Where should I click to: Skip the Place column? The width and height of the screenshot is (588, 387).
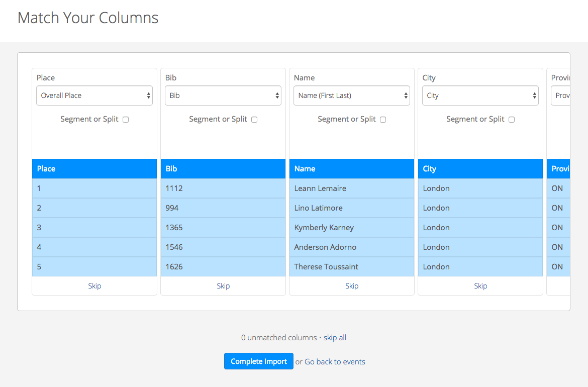point(94,286)
